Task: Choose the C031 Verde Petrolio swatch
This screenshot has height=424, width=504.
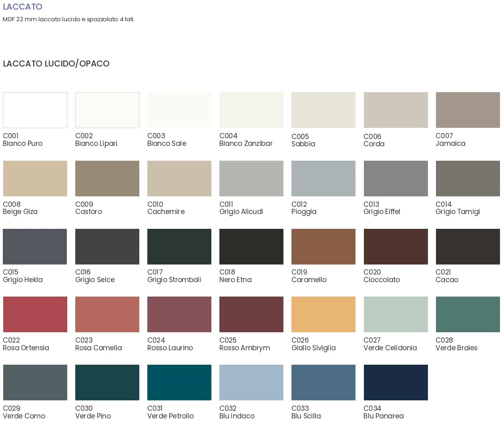Action: click(x=179, y=382)
